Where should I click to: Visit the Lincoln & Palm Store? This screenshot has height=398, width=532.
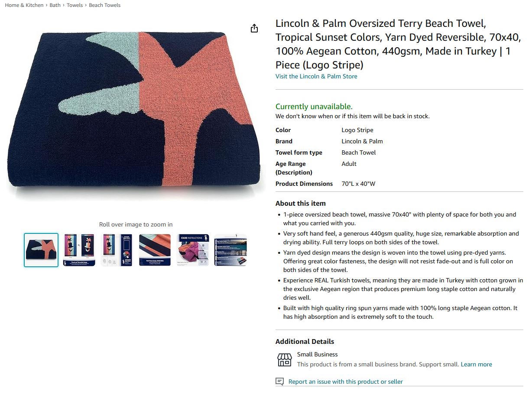tap(316, 76)
